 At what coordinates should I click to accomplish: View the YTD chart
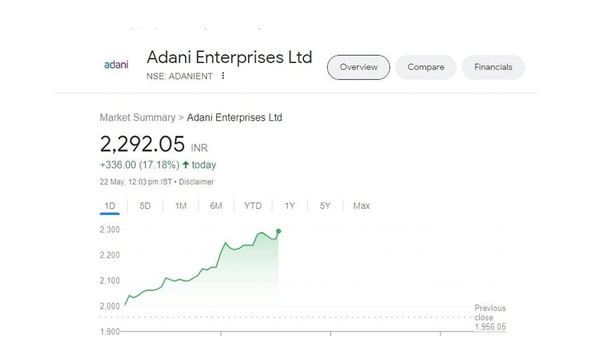253,206
